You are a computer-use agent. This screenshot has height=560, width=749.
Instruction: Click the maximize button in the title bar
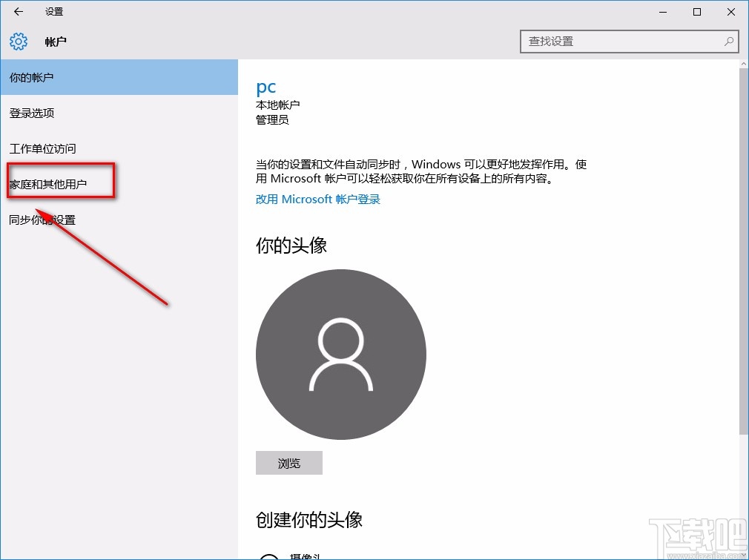click(x=696, y=11)
